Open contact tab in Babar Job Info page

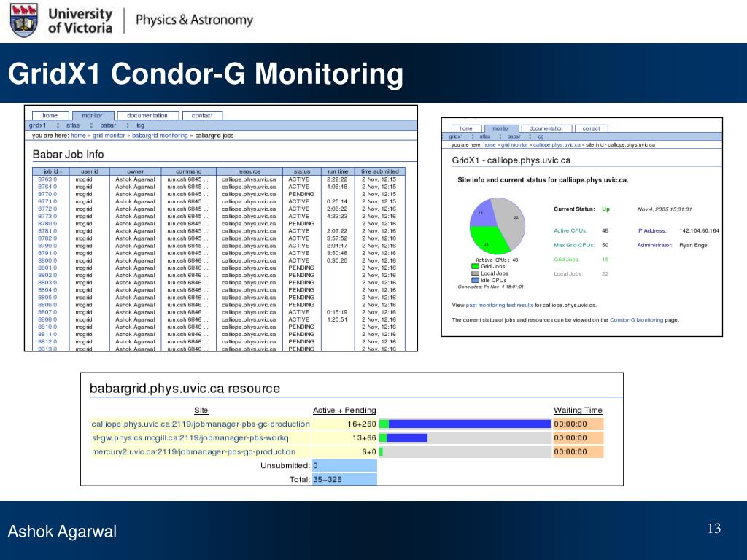[x=202, y=115]
